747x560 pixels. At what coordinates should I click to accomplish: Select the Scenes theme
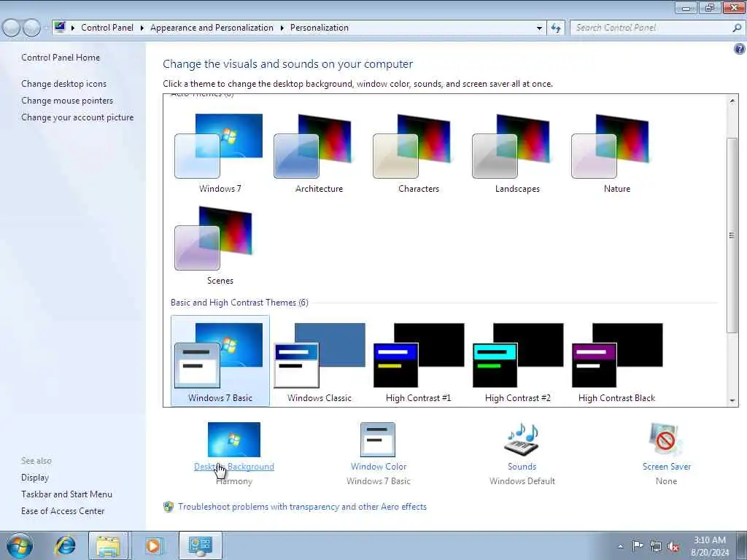(220, 245)
